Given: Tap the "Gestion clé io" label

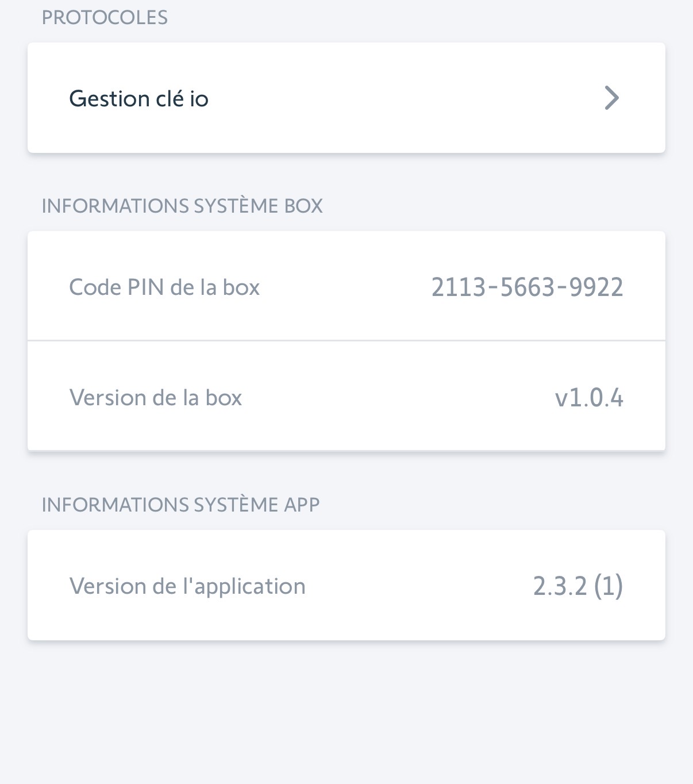Looking at the screenshot, I should [x=138, y=99].
